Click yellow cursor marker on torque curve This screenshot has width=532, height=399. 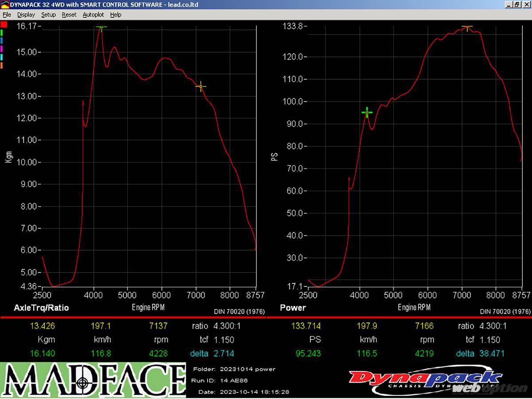200,86
